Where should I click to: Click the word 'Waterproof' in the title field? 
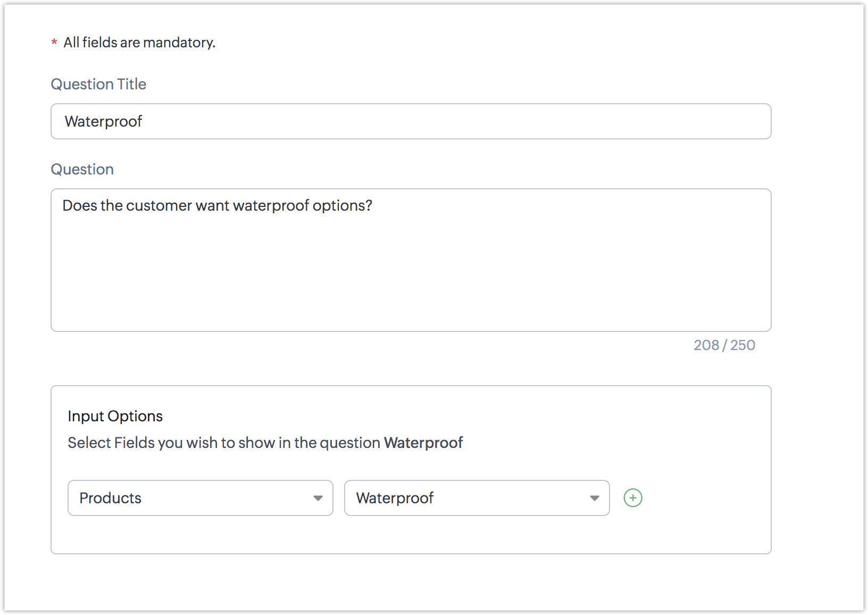[x=103, y=121]
